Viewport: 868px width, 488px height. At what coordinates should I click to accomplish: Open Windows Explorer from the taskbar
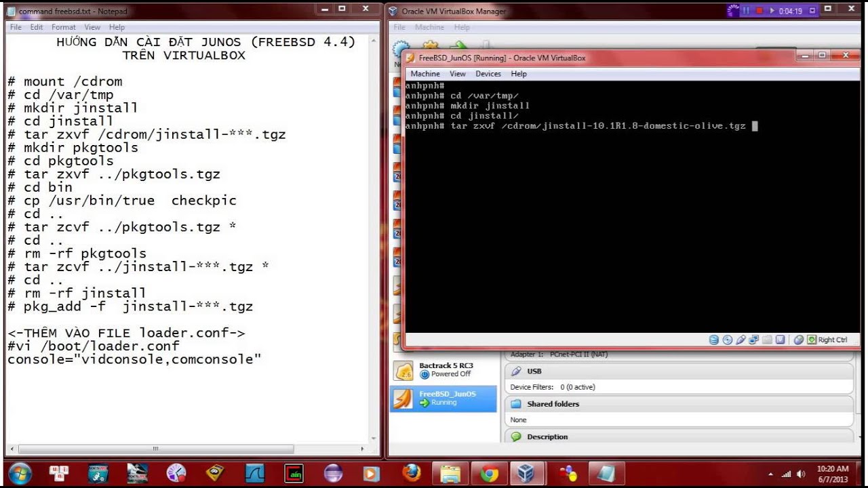[x=450, y=473]
